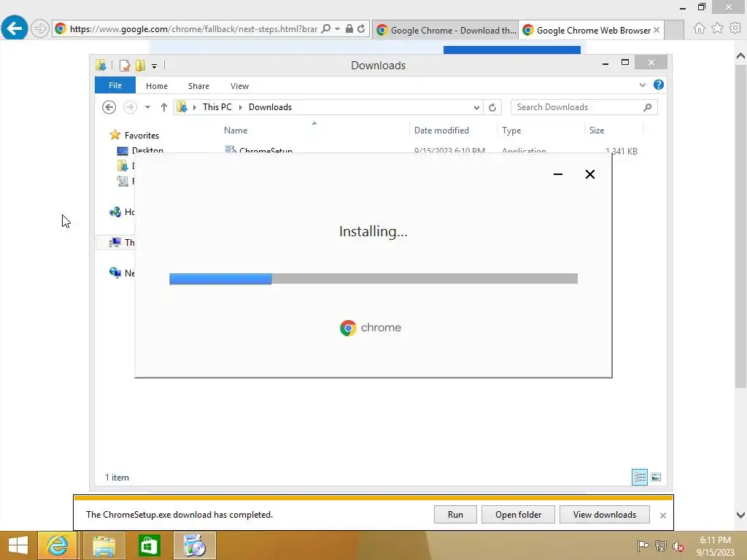This screenshot has height=560, width=747.
Task: Click the Run button in download bar
Action: click(x=455, y=514)
